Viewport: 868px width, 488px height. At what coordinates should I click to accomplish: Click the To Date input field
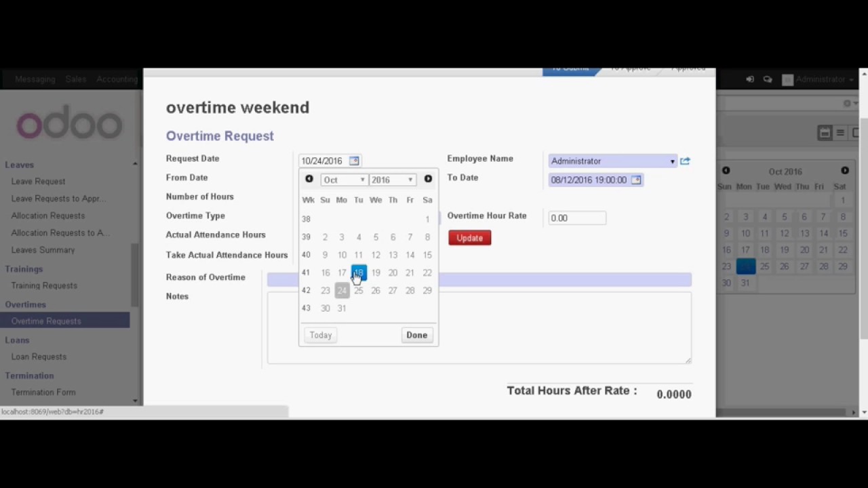tap(596, 180)
